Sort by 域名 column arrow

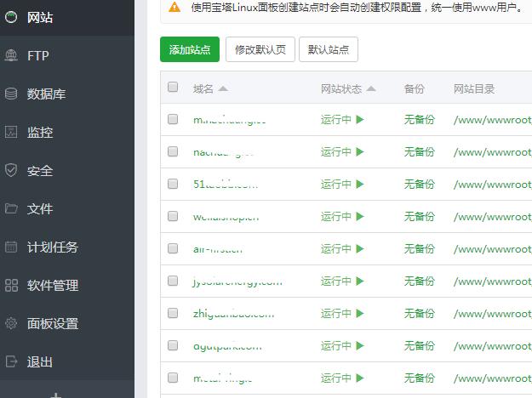tap(223, 88)
